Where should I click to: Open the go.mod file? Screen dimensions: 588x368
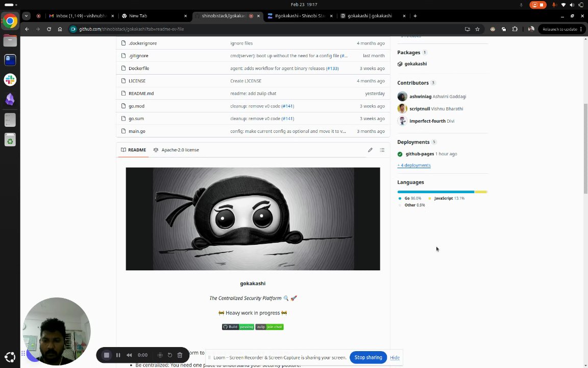(x=136, y=106)
